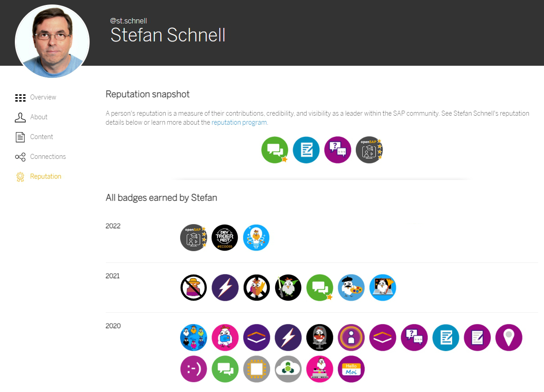The image size is (544, 392).
Task: Open the Hello Moi badge in 2020
Action: click(351, 369)
